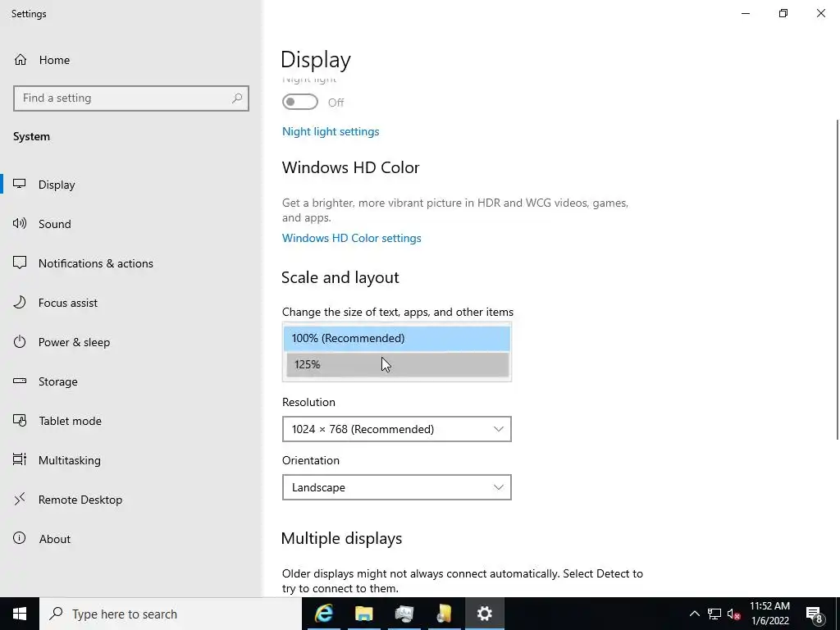Toggle the Night light switch

(300, 102)
